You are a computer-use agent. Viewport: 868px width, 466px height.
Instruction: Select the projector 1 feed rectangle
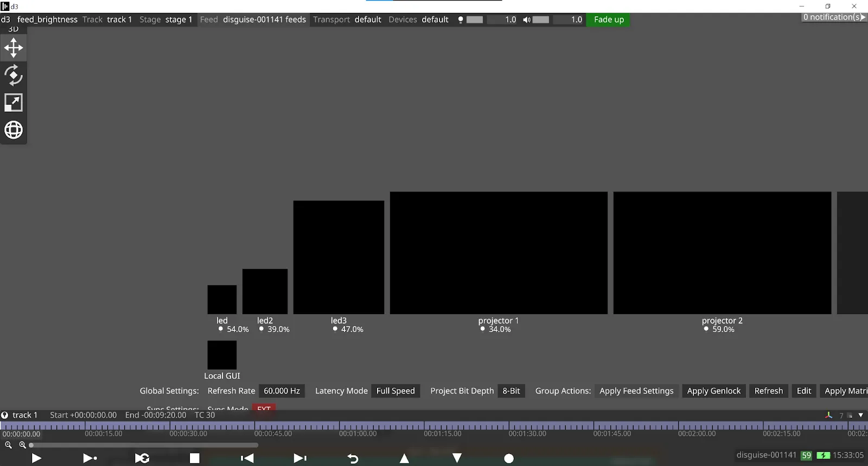pos(499,253)
